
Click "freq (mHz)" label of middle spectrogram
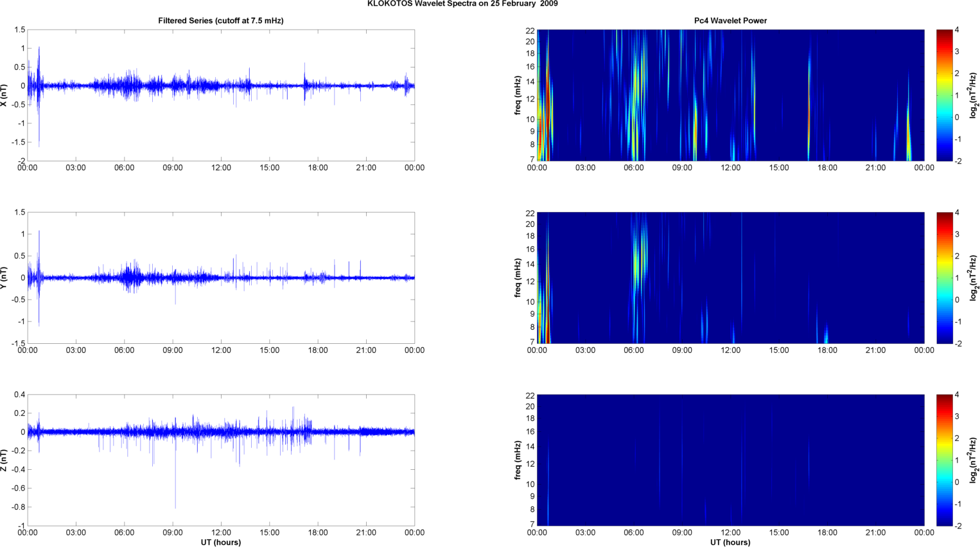point(518,278)
